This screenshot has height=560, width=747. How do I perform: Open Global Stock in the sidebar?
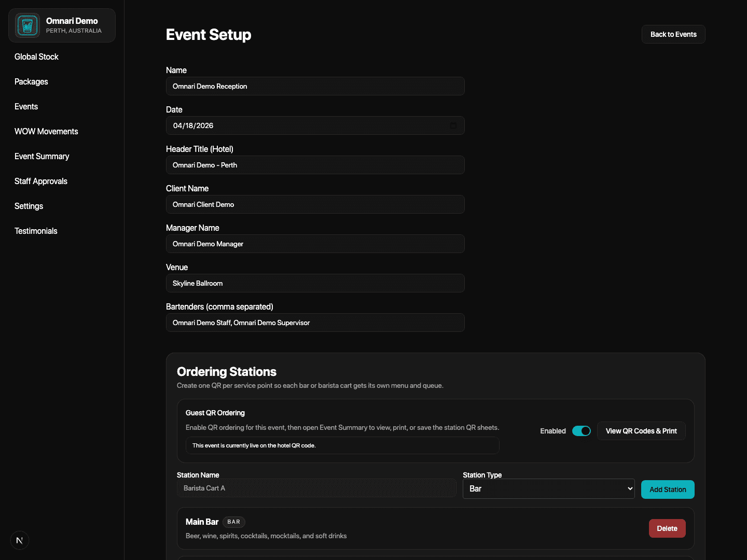[36, 57]
